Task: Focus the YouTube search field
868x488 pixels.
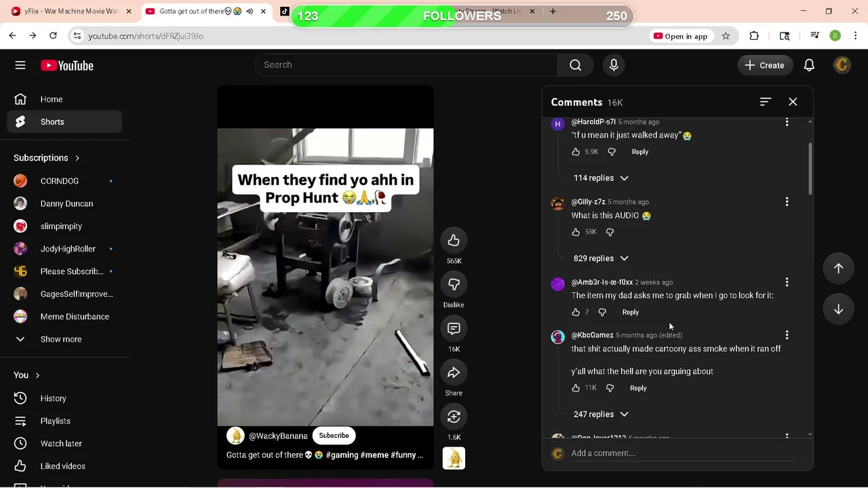Action: point(406,65)
